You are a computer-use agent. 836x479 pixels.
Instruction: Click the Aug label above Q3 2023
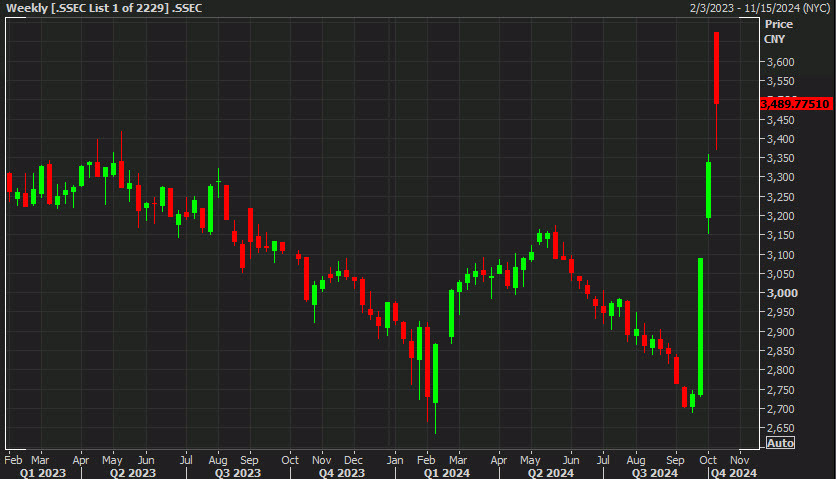218,460
